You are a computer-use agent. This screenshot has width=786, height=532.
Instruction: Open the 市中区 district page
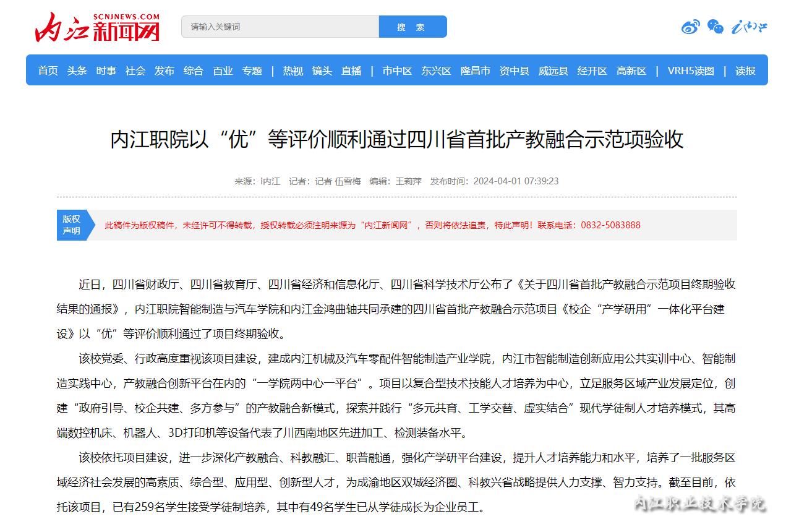click(x=397, y=71)
